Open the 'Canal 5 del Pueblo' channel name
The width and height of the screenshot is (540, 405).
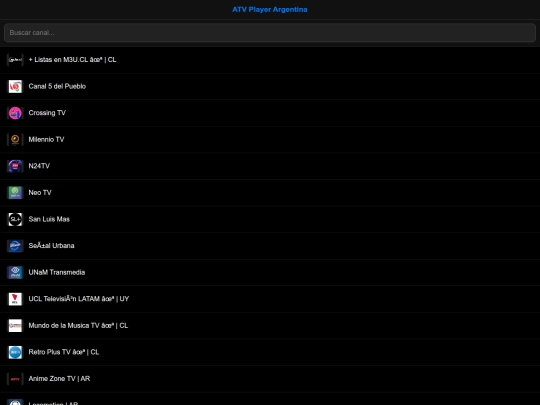point(57,86)
